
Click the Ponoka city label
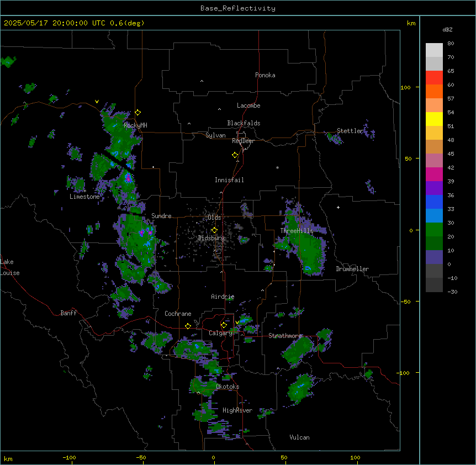point(265,75)
